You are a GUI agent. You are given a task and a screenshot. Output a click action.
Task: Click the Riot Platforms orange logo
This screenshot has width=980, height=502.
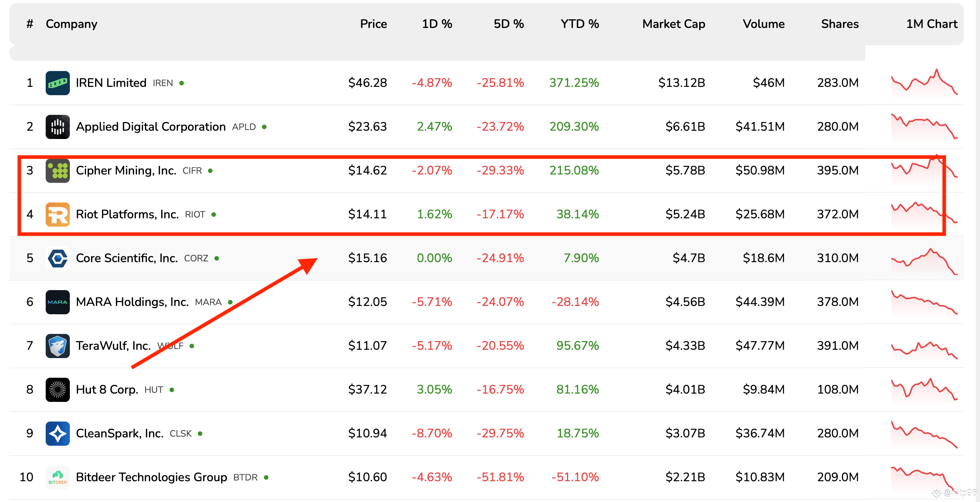[x=57, y=214]
